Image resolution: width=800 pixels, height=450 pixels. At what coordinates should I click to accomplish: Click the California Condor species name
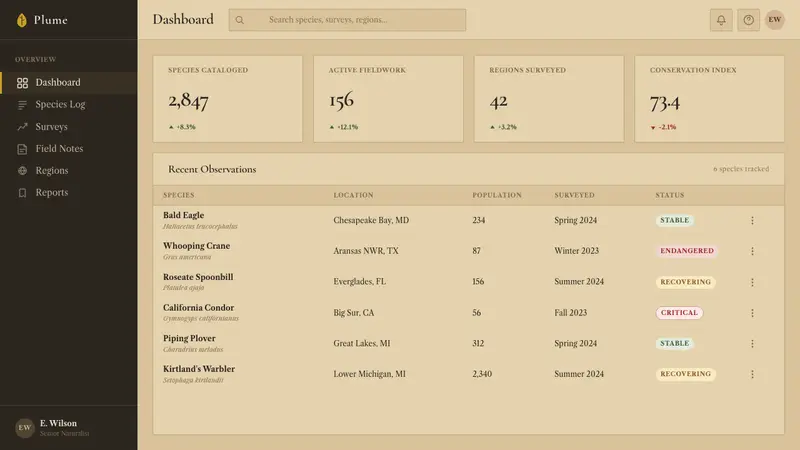click(x=198, y=308)
